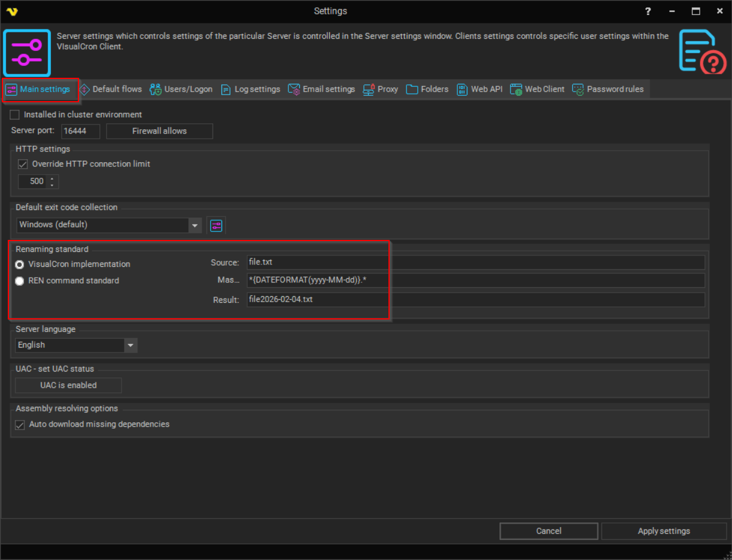Click Apply settings button
The width and height of the screenshot is (732, 560).
(664, 531)
